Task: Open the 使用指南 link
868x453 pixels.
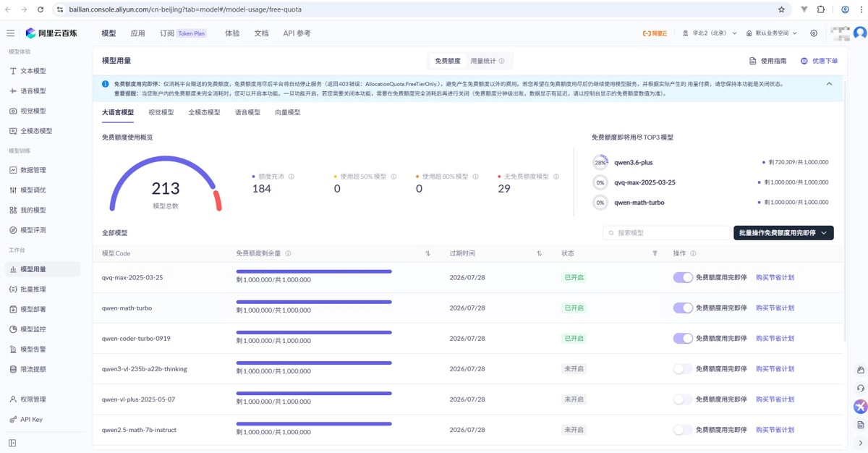Action: click(x=767, y=62)
